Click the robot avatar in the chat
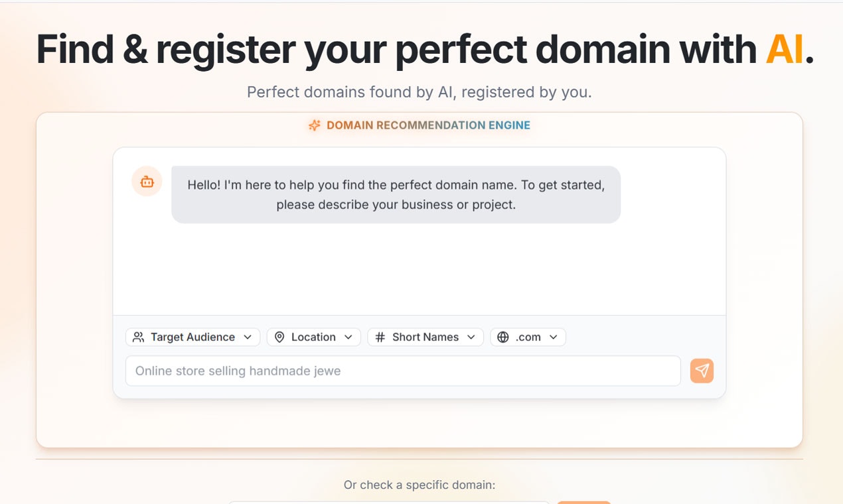 point(146,181)
